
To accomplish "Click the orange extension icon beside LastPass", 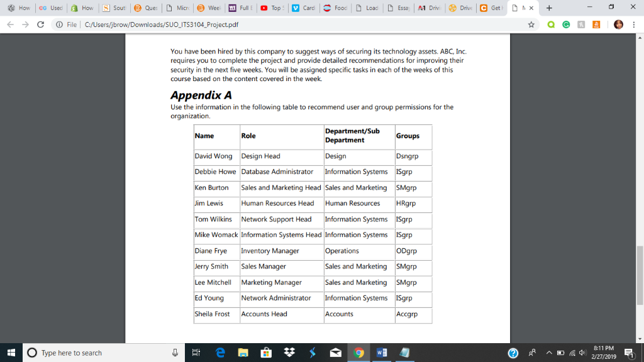I will 596,24.
